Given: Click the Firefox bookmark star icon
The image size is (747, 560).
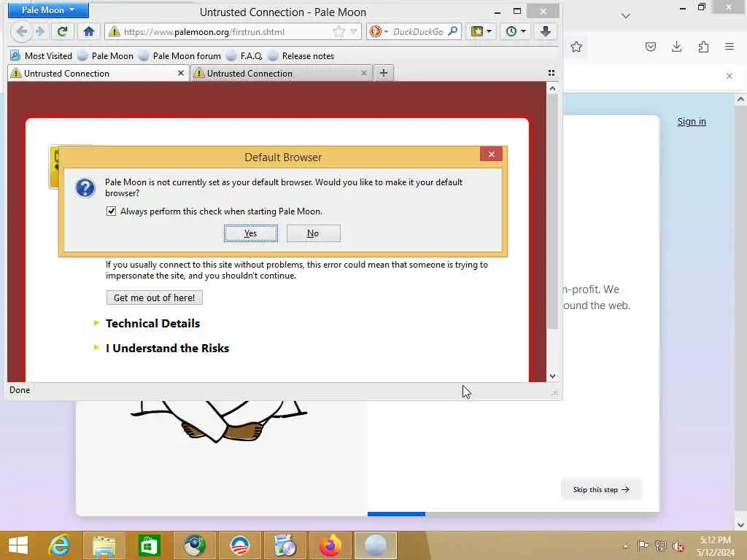Looking at the screenshot, I should click(576, 47).
